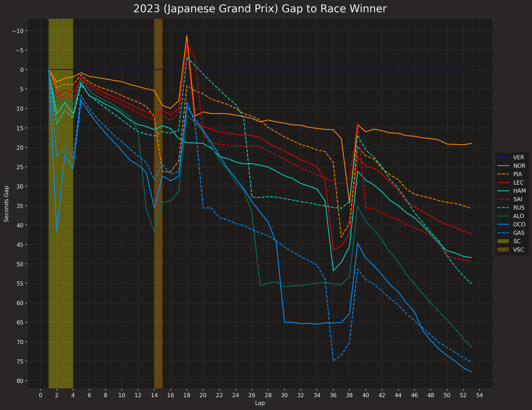This screenshot has height=410, width=532.
Task: Click the y-axis tick label 80
Action: (20, 381)
